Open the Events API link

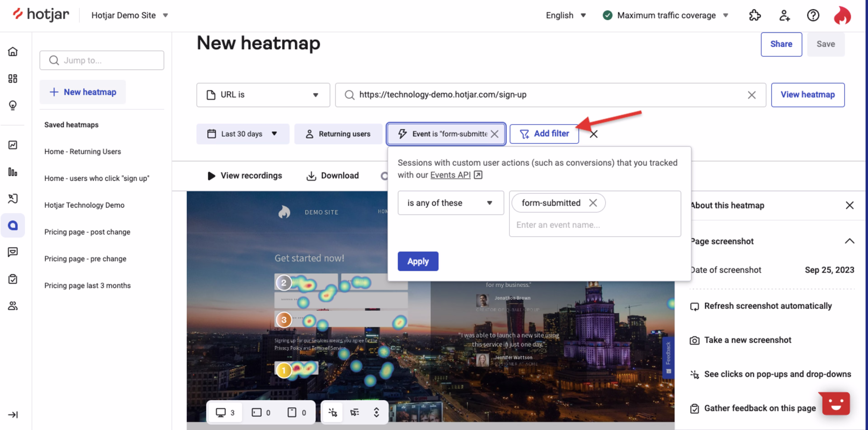[x=451, y=175]
